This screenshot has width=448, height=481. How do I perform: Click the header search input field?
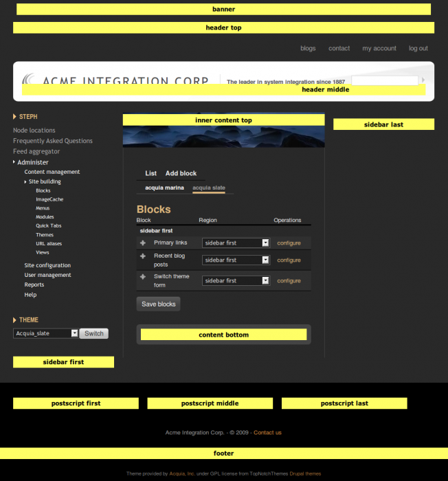coord(385,80)
